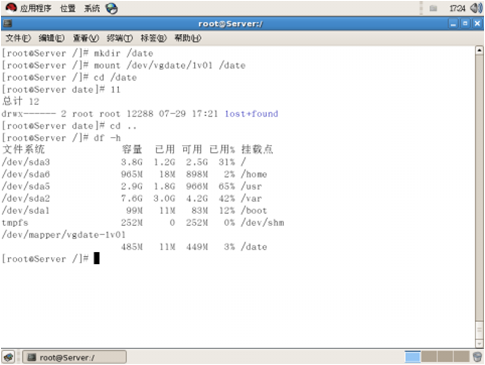Open the 应用程序 menu with red hat icon

[x=28, y=8]
